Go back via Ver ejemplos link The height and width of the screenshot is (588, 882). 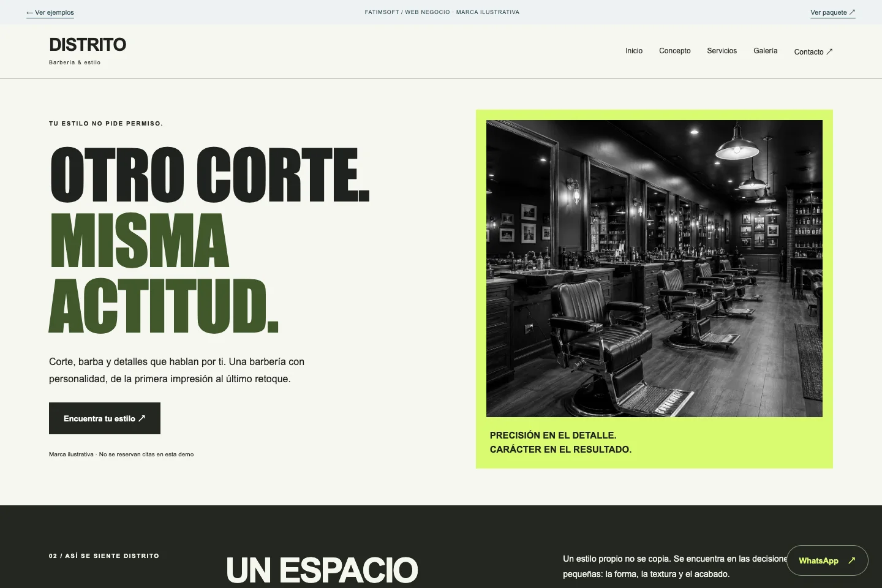50,12
